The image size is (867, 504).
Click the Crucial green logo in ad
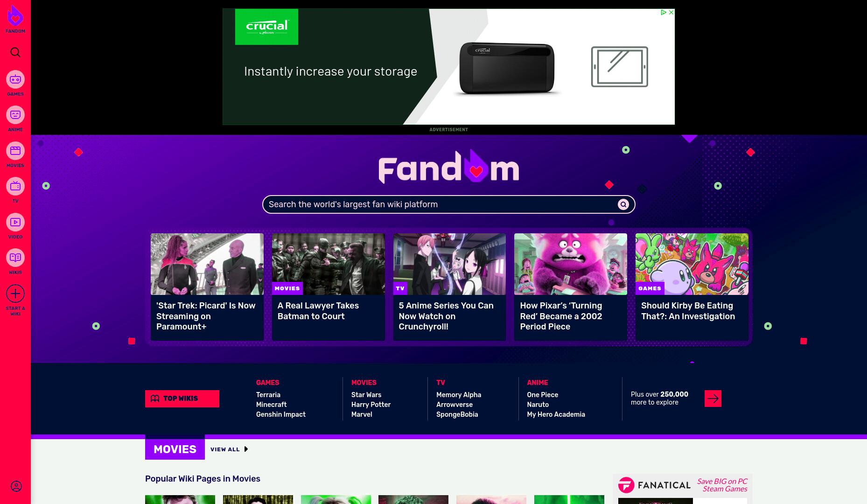[266, 27]
